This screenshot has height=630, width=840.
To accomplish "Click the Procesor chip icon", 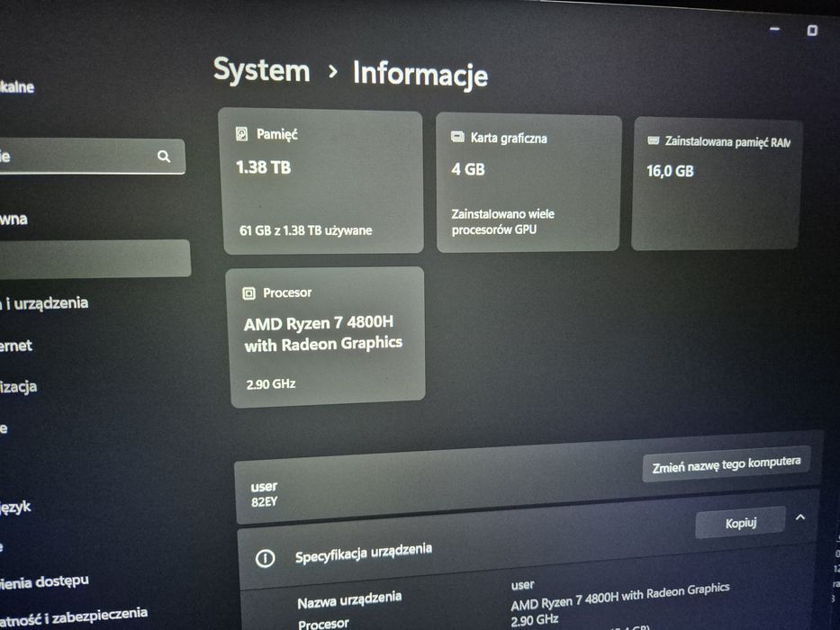I will (x=249, y=293).
